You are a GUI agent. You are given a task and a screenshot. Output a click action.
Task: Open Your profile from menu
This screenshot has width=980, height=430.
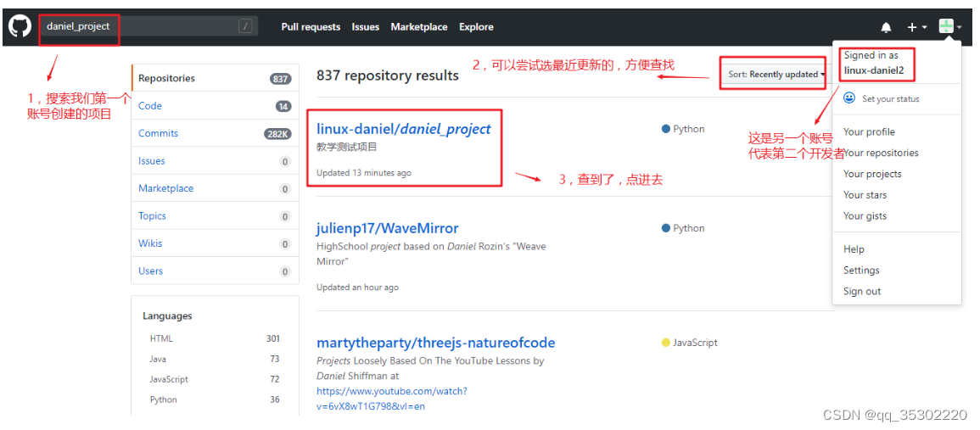coord(869,131)
